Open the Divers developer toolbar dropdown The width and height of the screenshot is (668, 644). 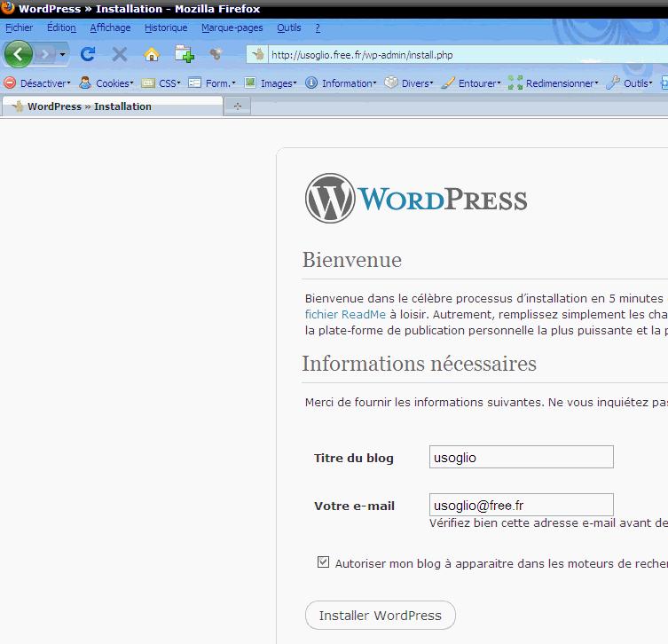pos(417,83)
